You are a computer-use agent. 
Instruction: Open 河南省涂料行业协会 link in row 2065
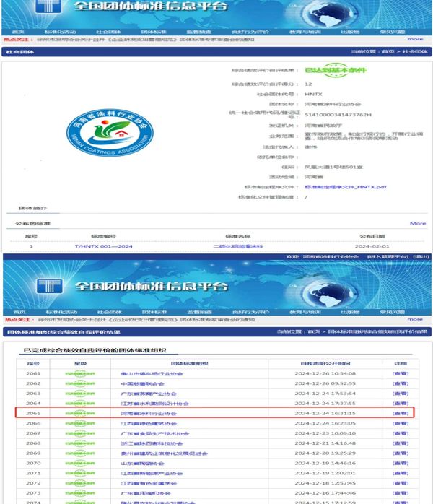coord(149,414)
